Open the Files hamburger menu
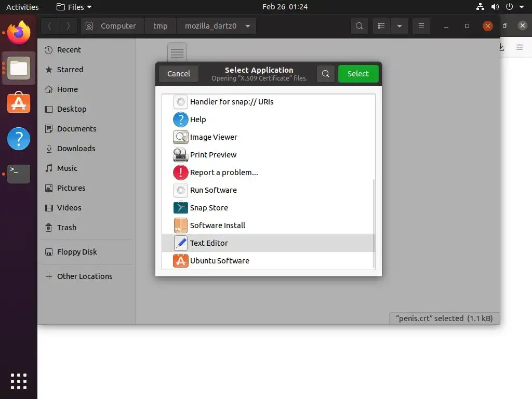532x399 pixels. [x=421, y=26]
